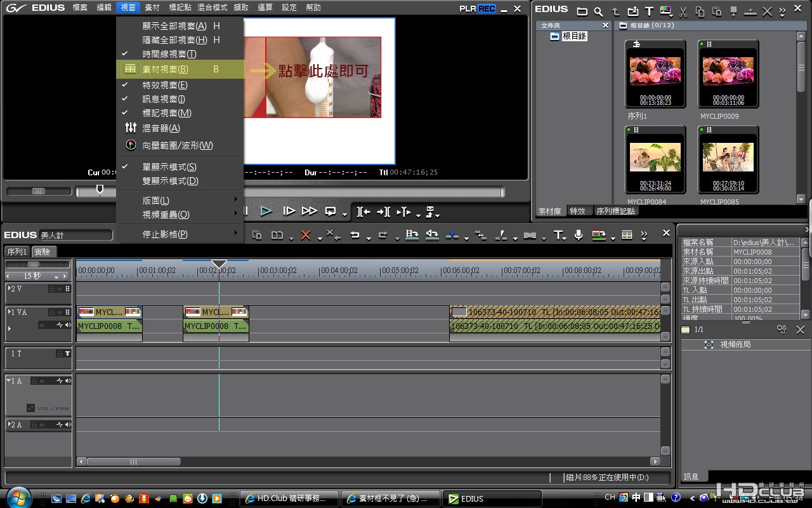Image resolution: width=812 pixels, height=508 pixels.
Task: Expand bin toolbar overflow chevron
Action: 782,11
